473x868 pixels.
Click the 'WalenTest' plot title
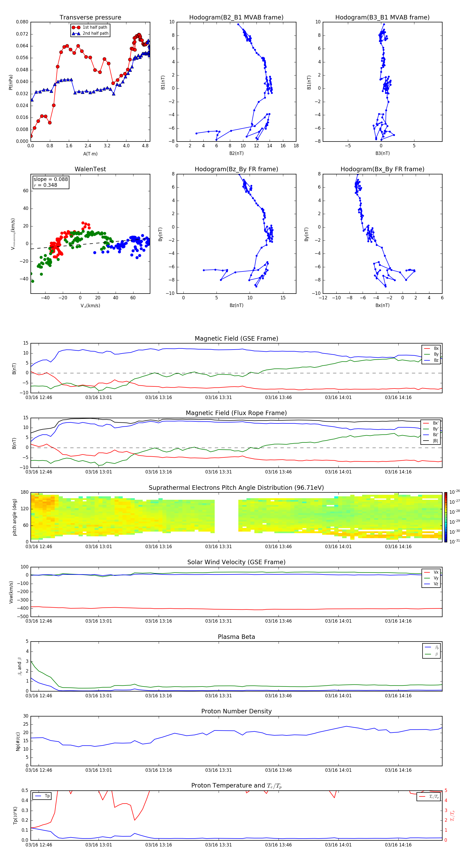point(90,169)
